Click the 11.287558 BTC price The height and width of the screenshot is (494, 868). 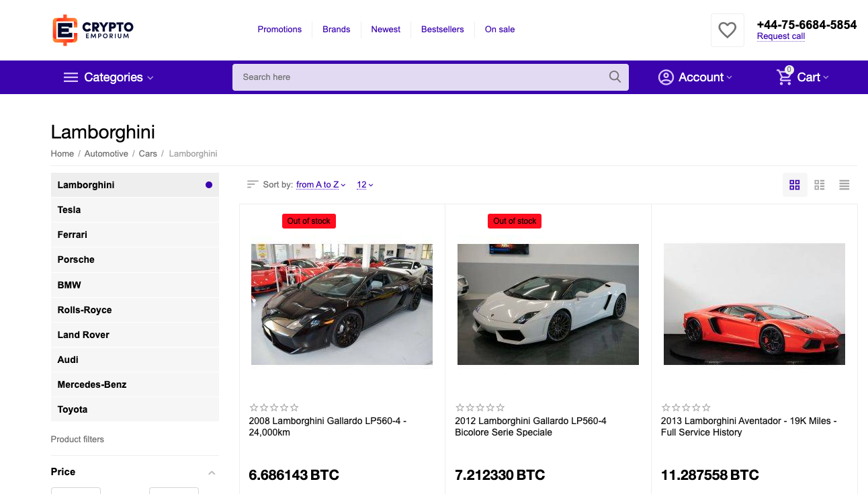710,475
